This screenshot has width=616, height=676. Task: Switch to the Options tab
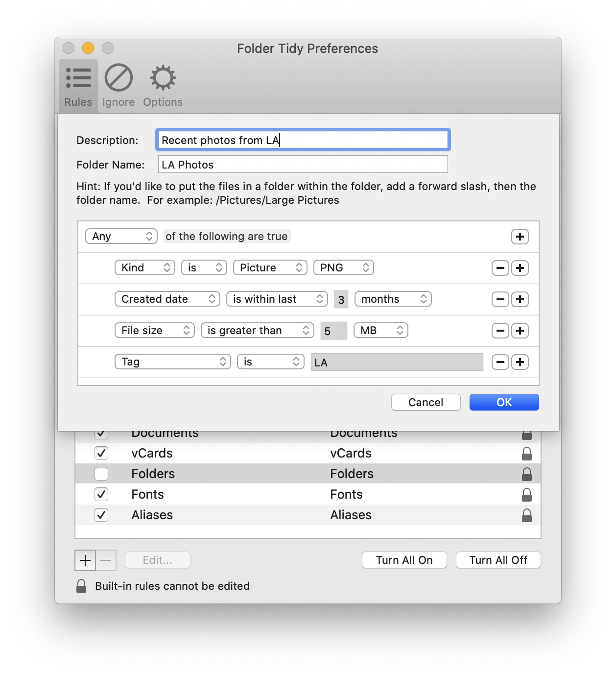coord(162,84)
